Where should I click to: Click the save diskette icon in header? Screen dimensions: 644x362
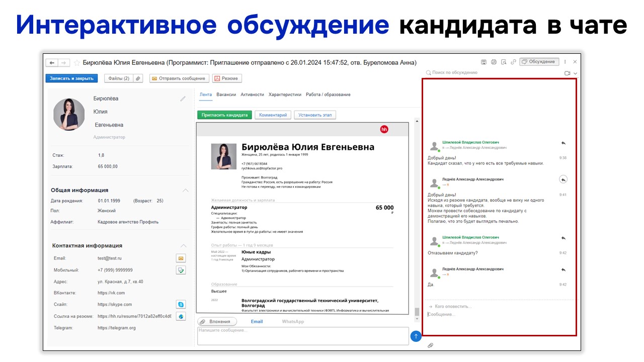pyautogui.click(x=484, y=62)
